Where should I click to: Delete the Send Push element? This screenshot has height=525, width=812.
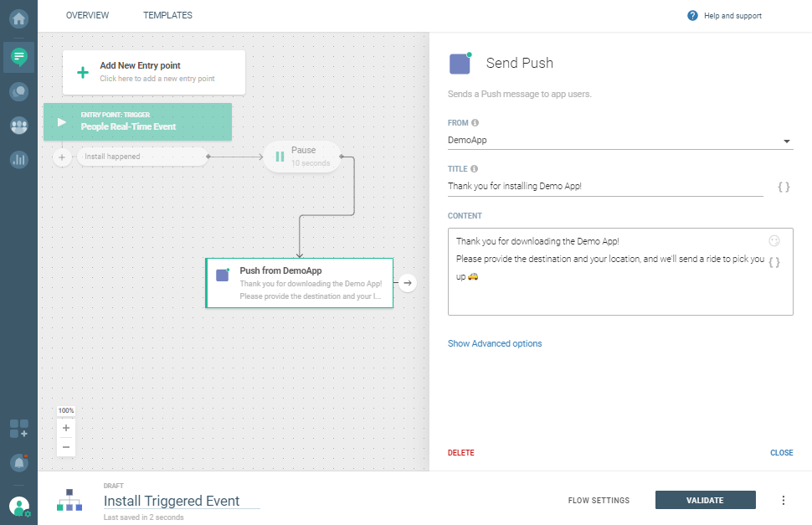click(x=460, y=453)
